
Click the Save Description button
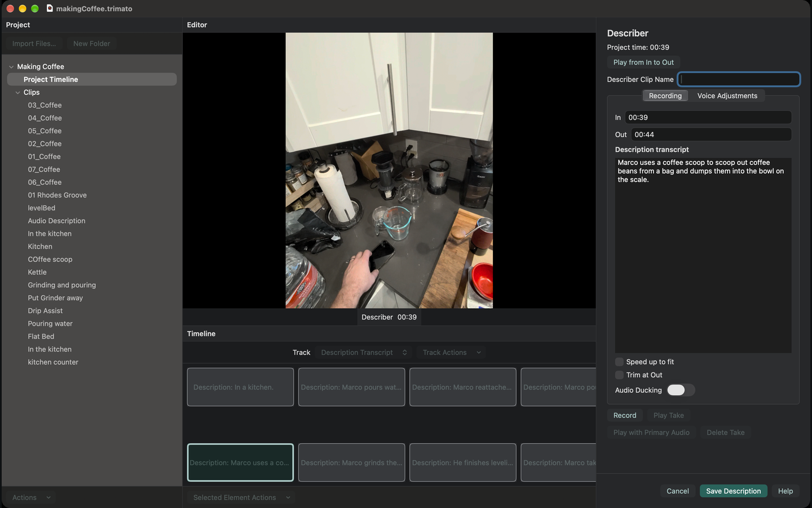tap(733, 491)
